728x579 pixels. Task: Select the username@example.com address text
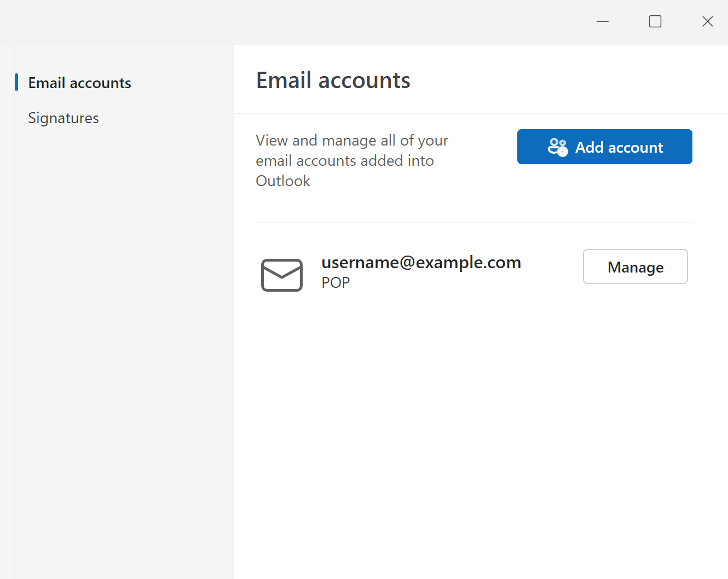pyautogui.click(x=421, y=262)
